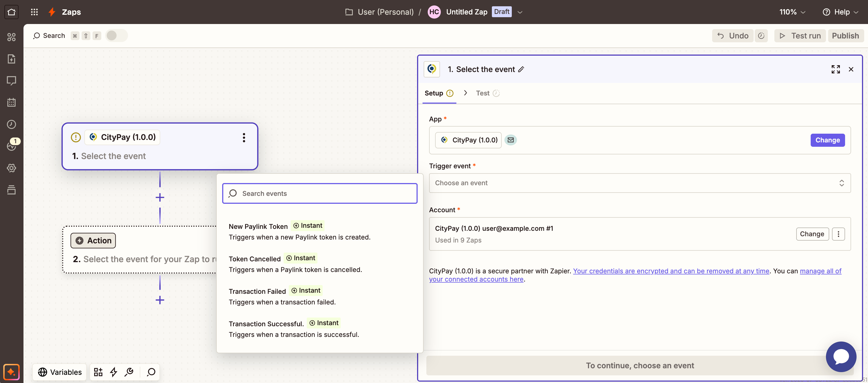868x383 pixels.
Task: Open the account three-dot options menu
Action: coord(838,234)
